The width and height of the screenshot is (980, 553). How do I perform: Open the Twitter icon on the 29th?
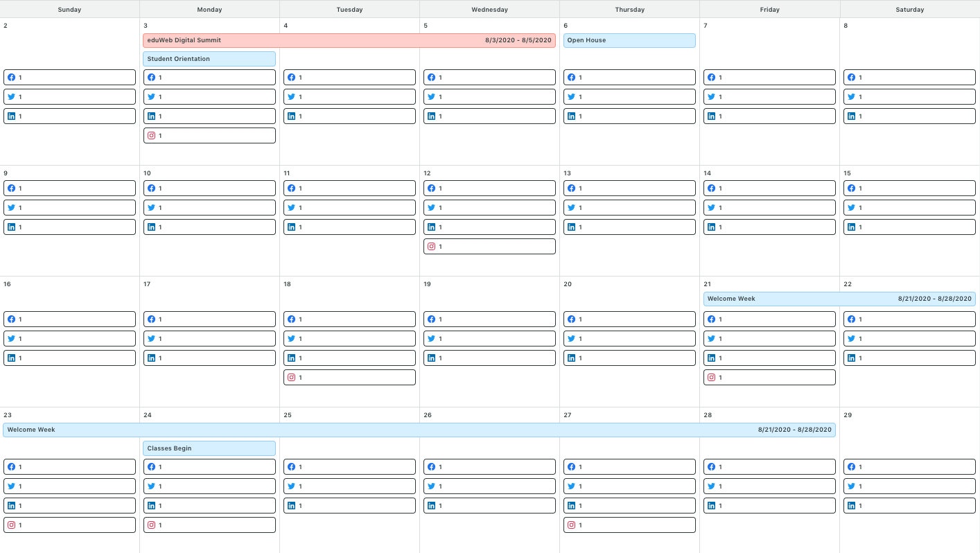851,486
